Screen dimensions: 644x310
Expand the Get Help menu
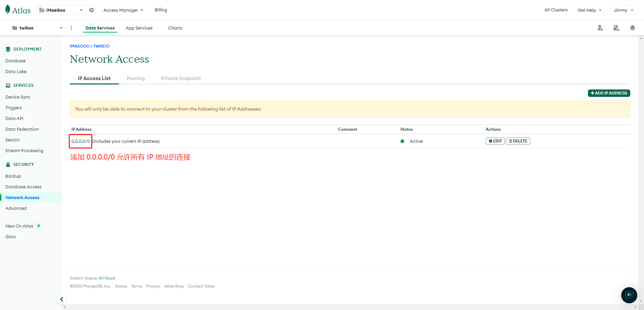point(589,10)
